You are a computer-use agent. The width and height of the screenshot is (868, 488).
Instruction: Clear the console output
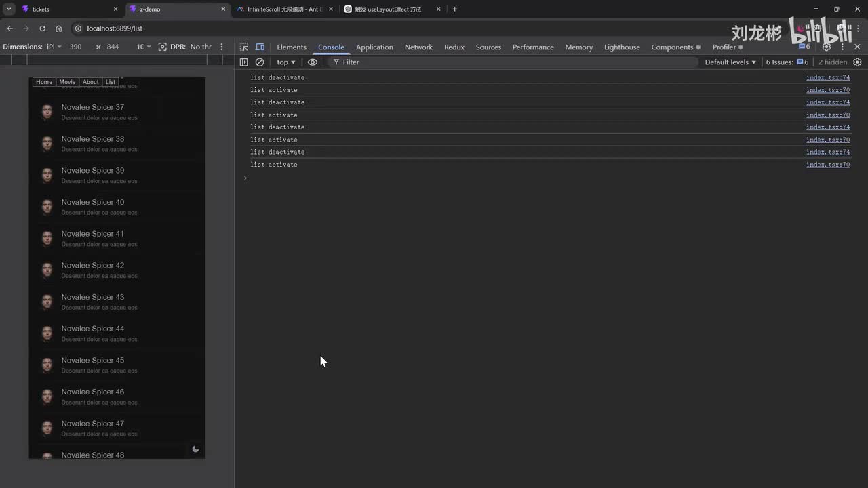point(260,62)
